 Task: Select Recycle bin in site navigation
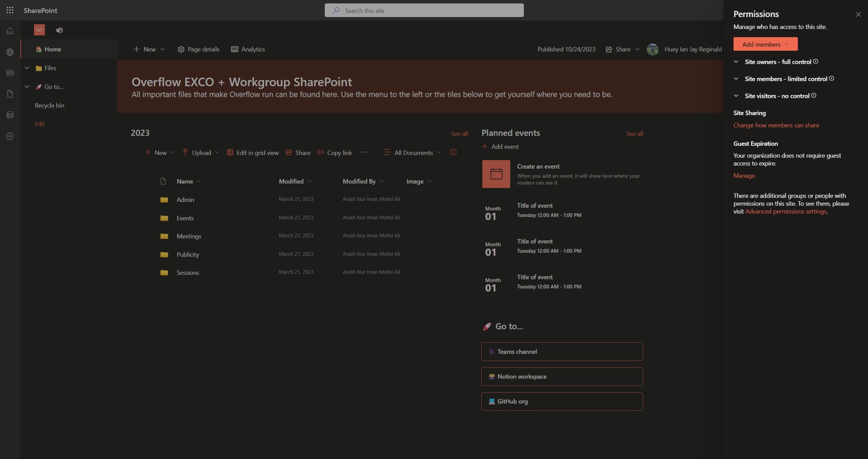click(x=49, y=106)
